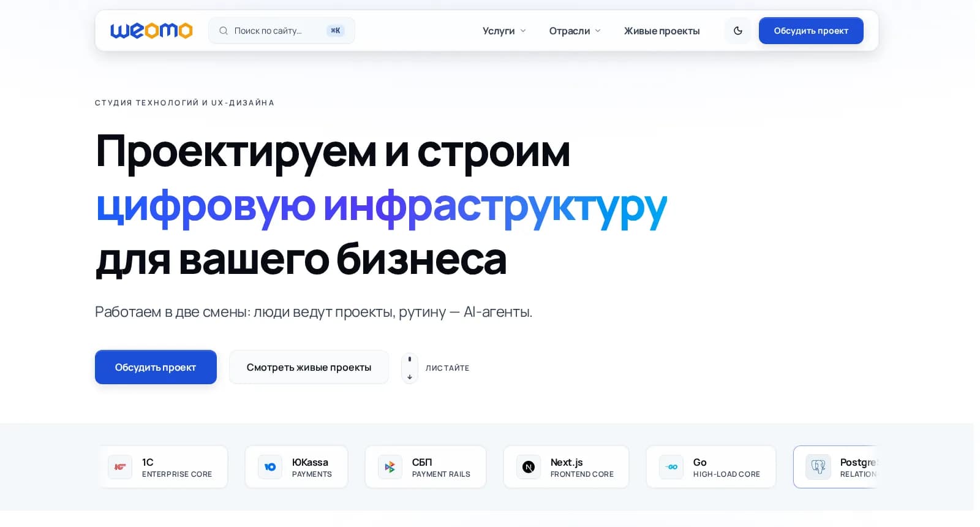Screen dimensions: 980x527
Task: Click the HIGH-LOAD CORE caption
Action: [x=726, y=474]
